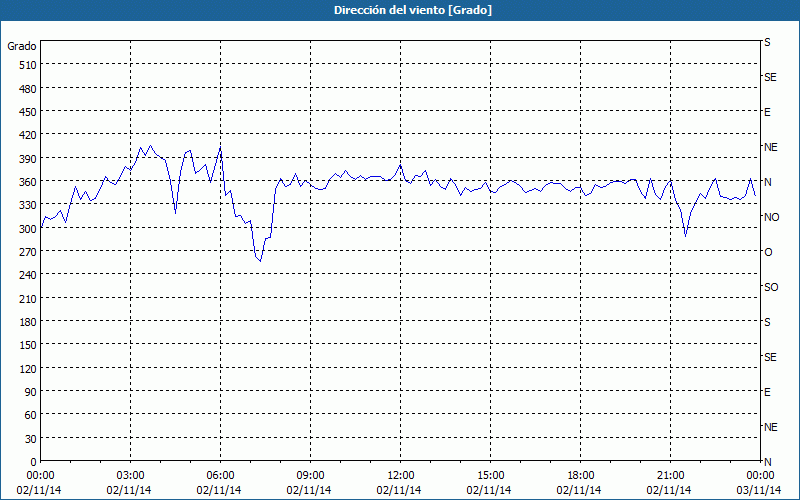This screenshot has height=500, width=800.
Task: Select the 18:00 time label
Action: [x=581, y=476]
